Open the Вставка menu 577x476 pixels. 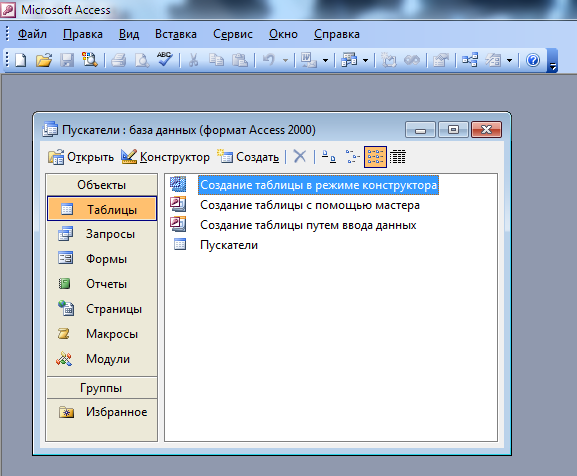click(176, 34)
